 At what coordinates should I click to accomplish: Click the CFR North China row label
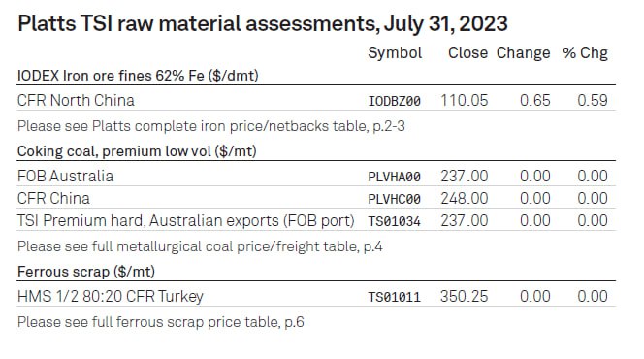click(76, 100)
